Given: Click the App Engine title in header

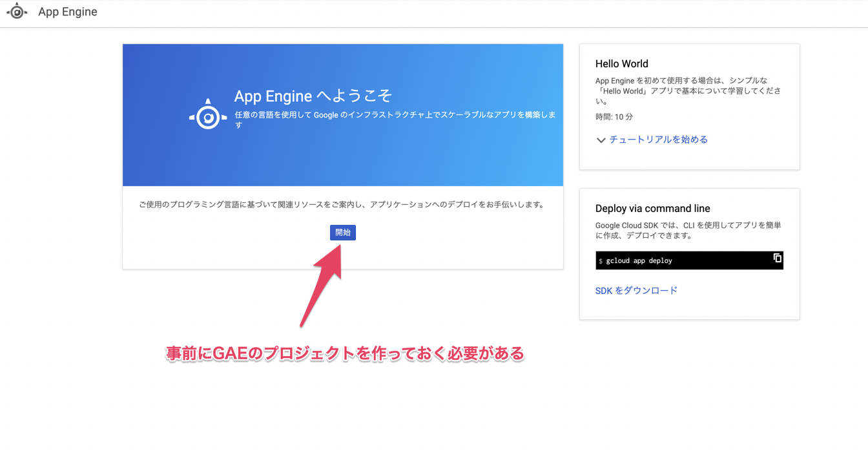Looking at the screenshot, I should pos(68,12).
